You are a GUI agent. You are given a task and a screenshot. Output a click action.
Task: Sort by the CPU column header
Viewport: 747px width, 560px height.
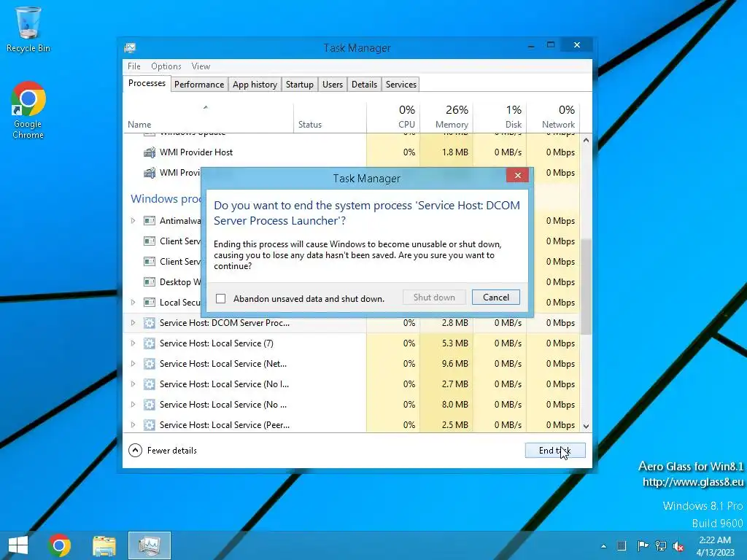[x=393, y=117]
